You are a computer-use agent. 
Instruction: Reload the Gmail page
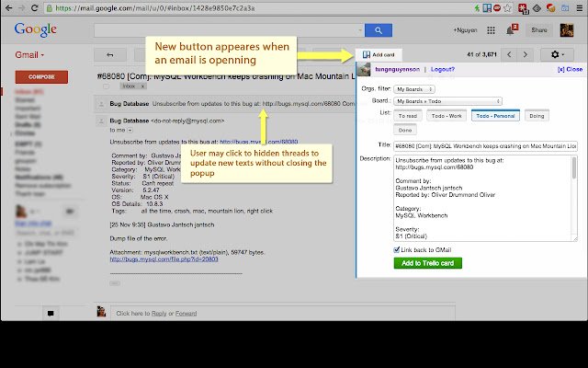[35, 8]
